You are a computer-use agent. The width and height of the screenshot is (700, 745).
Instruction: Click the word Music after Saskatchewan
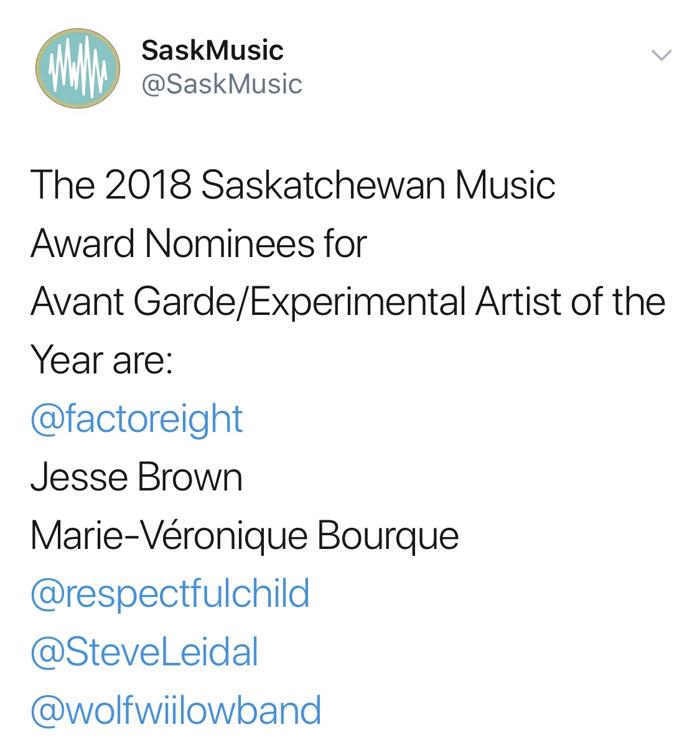(x=505, y=185)
